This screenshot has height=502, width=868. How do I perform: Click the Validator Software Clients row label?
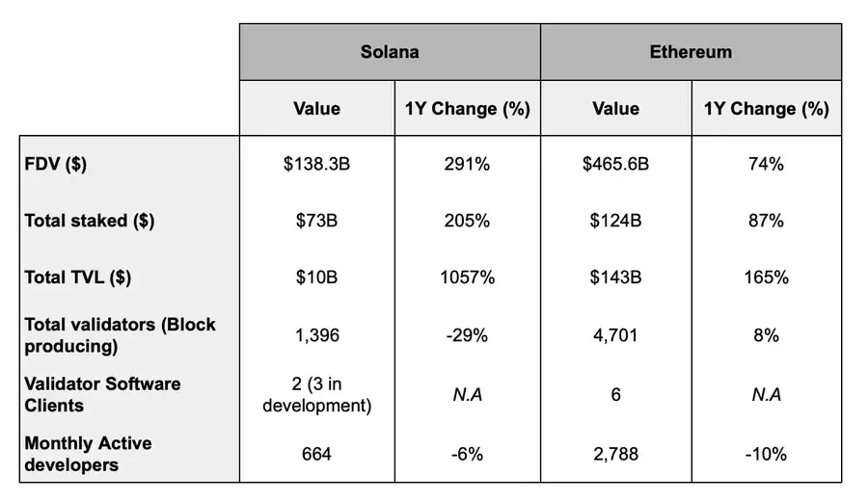(102, 394)
